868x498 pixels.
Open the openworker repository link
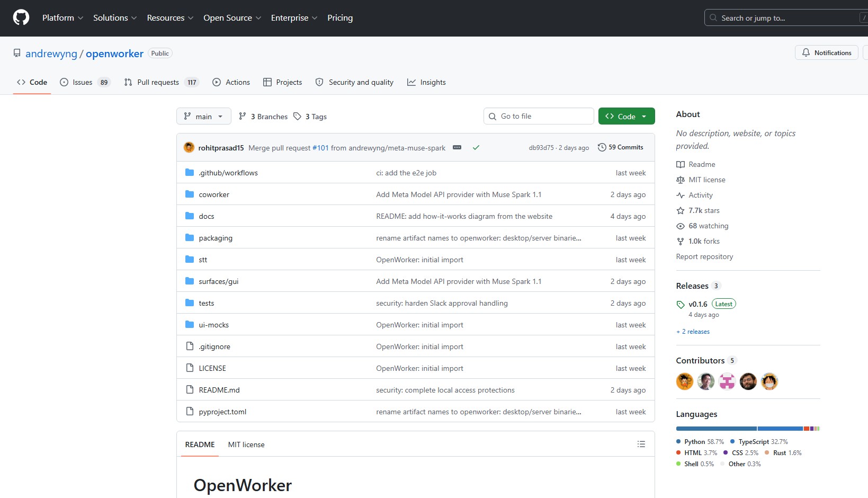click(x=114, y=54)
